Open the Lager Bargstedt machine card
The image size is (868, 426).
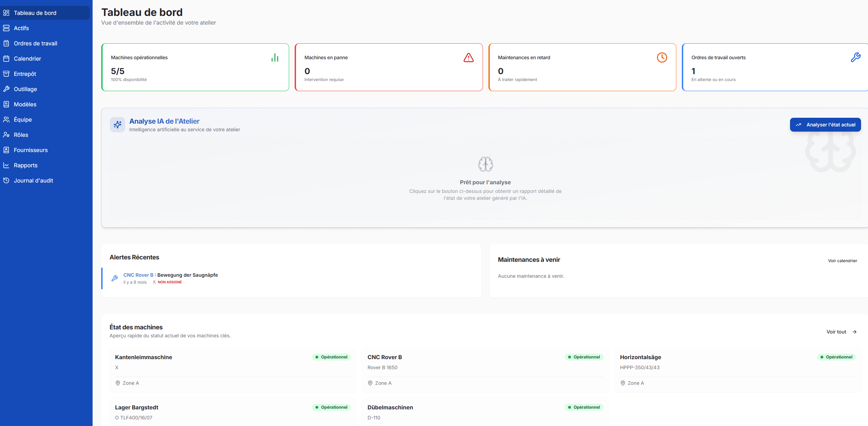pos(233,412)
